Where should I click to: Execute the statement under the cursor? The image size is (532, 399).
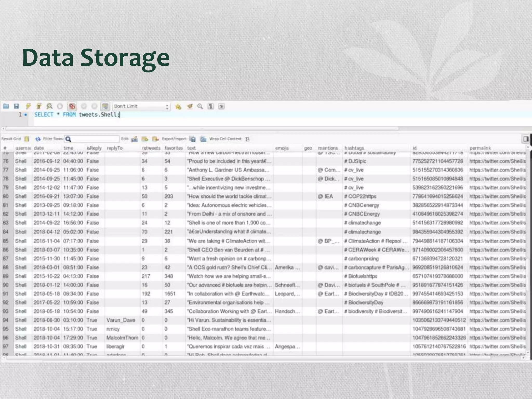pyautogui.click(x=39, y=106)
